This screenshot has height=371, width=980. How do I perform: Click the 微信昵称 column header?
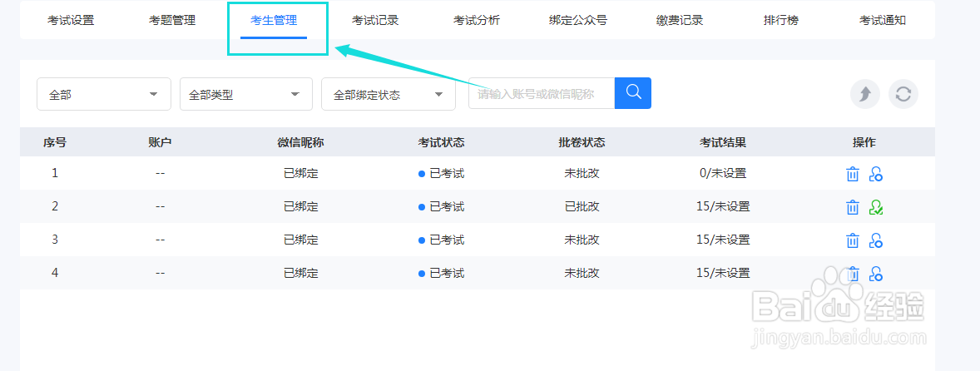point(300,142)
